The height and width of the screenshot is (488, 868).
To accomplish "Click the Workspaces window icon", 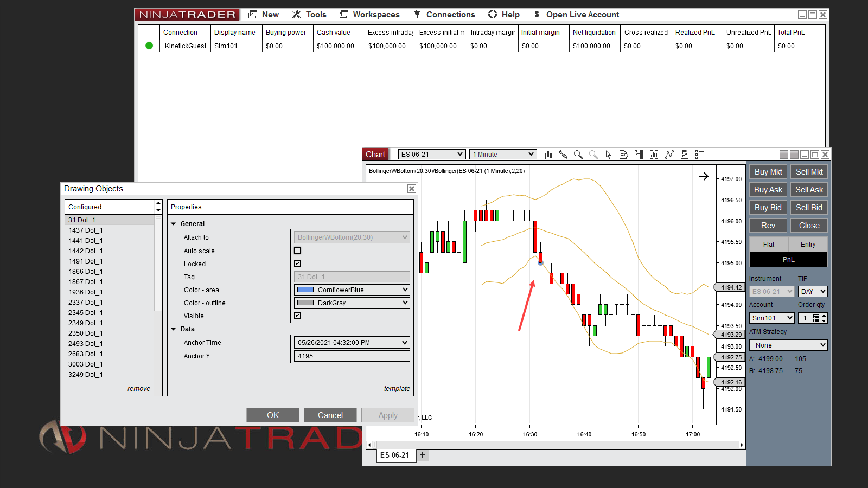I will [x=344, y=14].
